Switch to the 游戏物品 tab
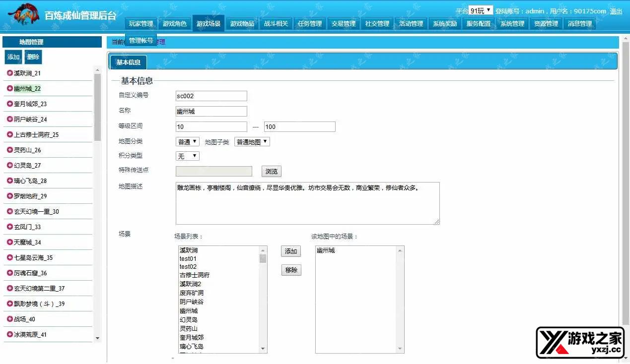This screenshot has width=630, height=364. [242, 23]
